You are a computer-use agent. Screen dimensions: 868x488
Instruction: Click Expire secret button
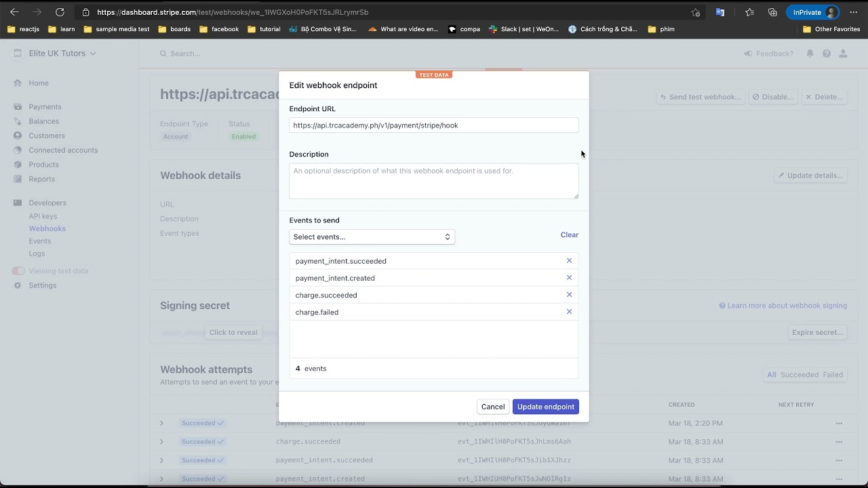pos(818,332)
